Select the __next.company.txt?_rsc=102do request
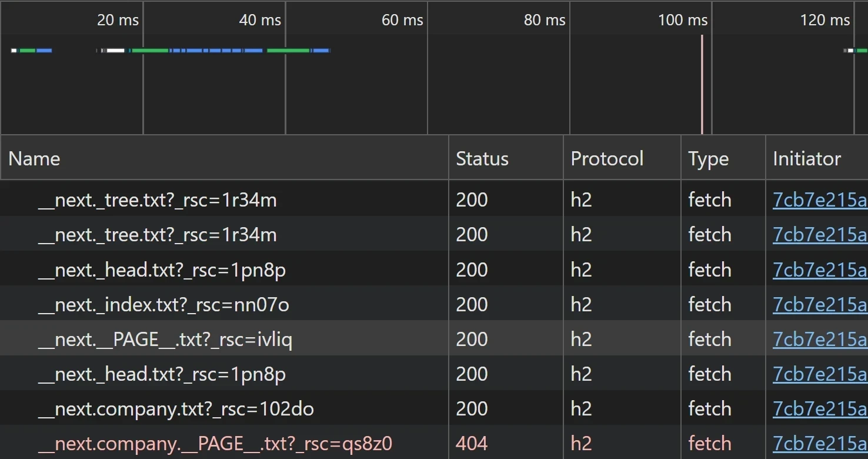 pos(176,409)
